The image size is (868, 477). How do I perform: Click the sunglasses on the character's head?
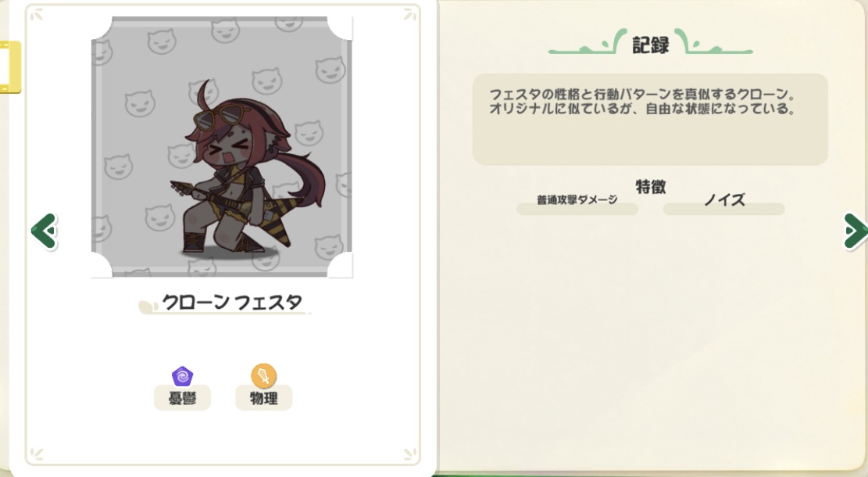221,115
